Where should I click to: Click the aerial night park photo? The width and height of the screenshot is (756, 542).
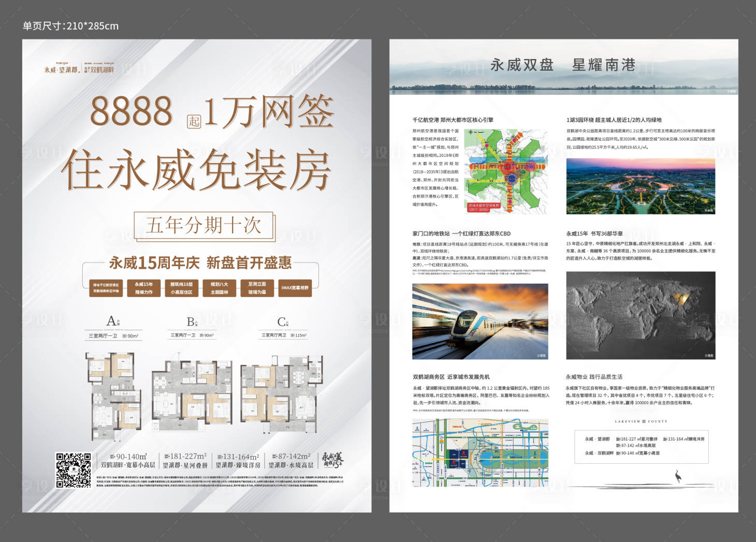tap(641, 186)
